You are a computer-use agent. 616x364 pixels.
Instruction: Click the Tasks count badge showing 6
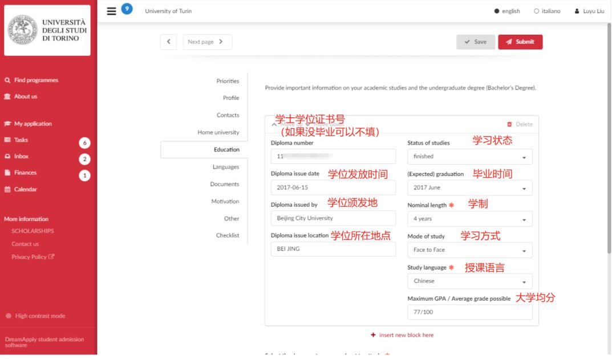click(84, 143)
